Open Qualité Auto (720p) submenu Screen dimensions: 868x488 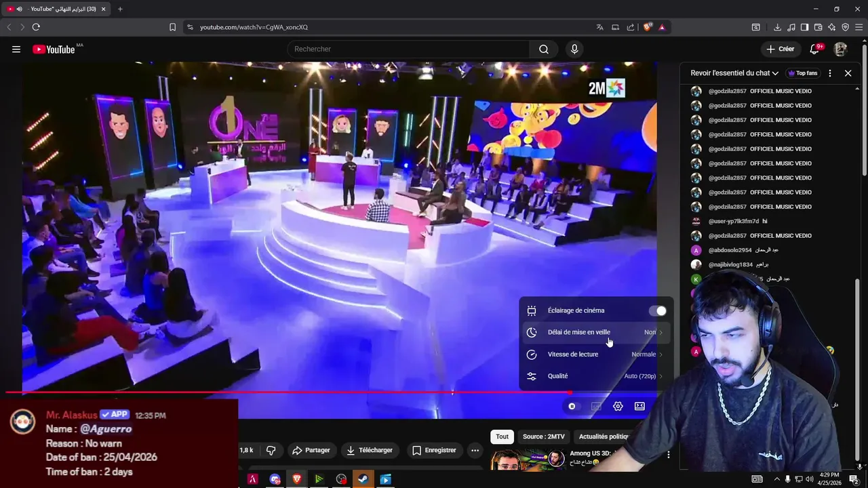595,376
